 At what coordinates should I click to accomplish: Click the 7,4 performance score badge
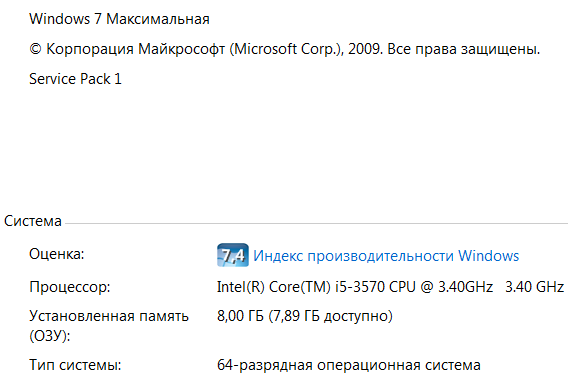point(233,255)
